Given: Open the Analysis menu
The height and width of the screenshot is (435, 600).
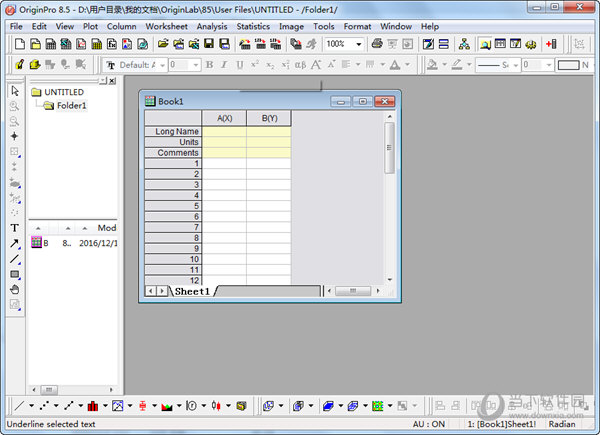Looking at the screenshot, I should [212, 26].
